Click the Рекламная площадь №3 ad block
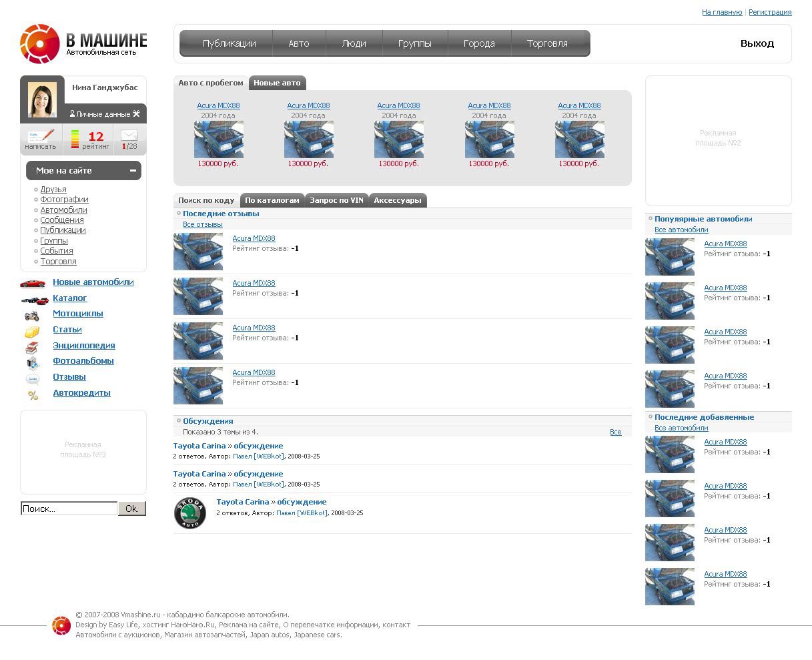 (83, 452)
